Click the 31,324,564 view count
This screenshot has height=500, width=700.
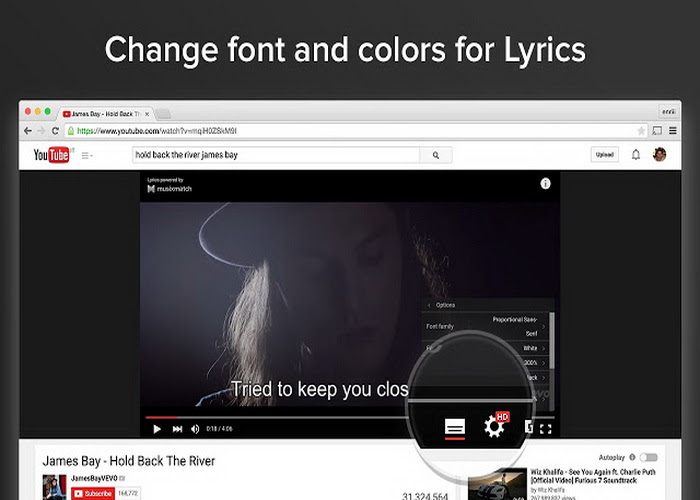425,496
